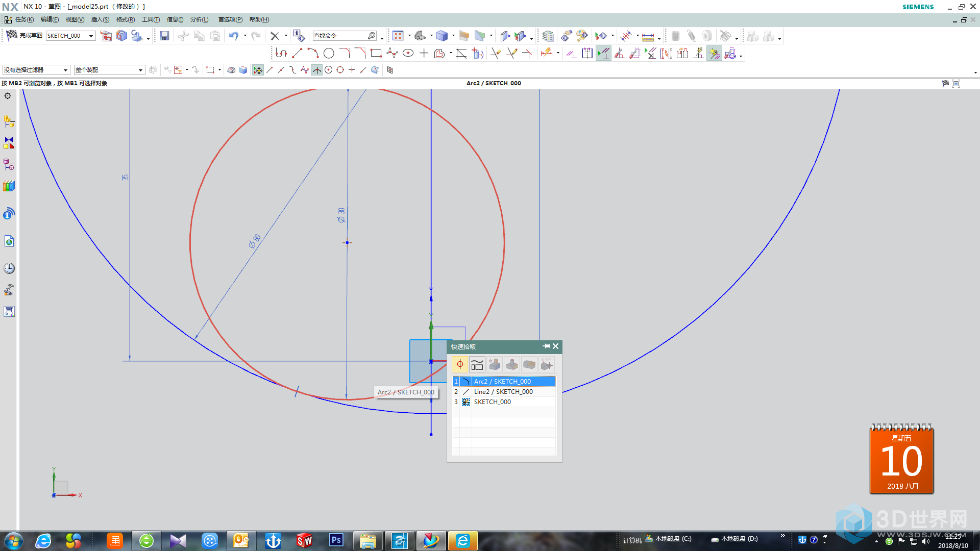The height and width of the screenshot is (551, 980).
Task: Click the Finish Sketch checkered flag icon
Action: coord(11,35)
